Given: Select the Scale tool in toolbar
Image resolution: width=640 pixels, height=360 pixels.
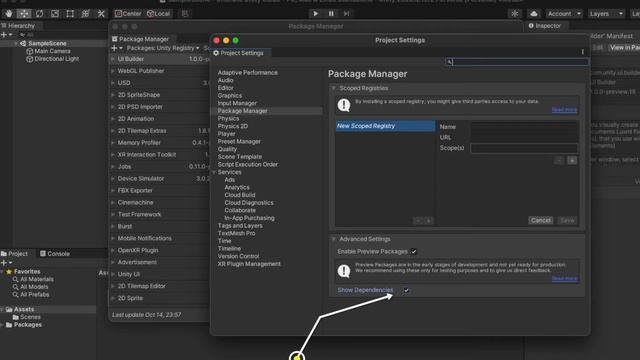Looking at the screenshot, I should (55, 13).
